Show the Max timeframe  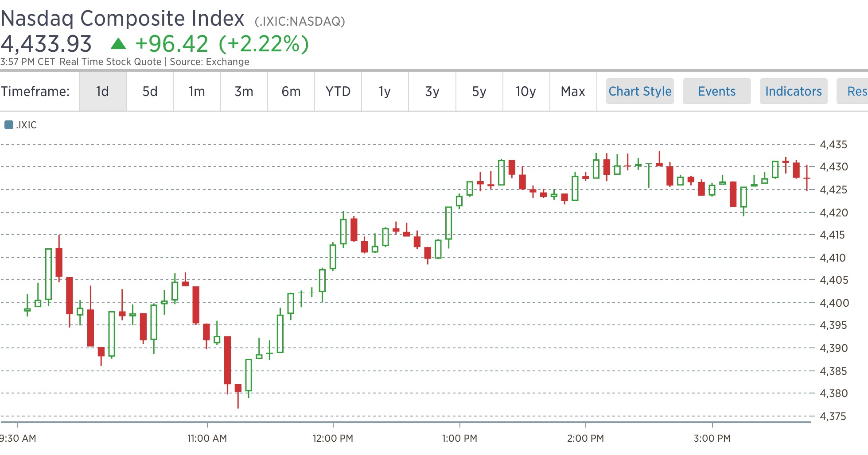pyautogui.click(x=573, y=91)
